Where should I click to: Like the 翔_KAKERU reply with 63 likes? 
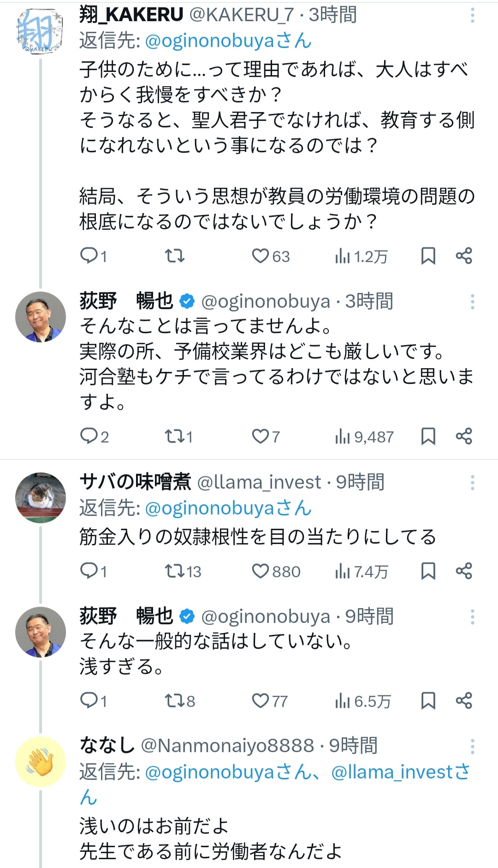tap(261, 256)
